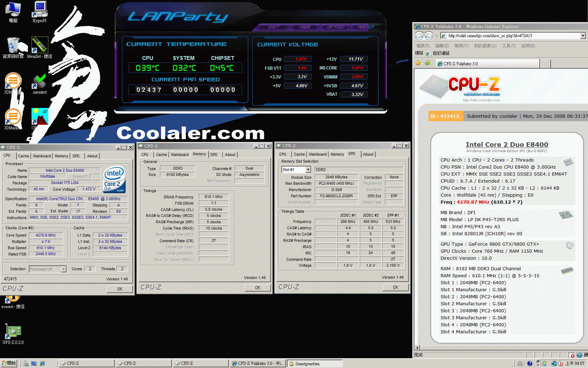588x368 pixels.
Task: Click the muted volume tray icon
Action: pos(560,363)
